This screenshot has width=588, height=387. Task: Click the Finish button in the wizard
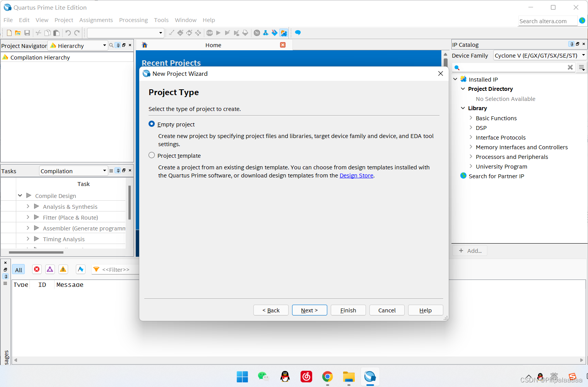click(348, 310)
